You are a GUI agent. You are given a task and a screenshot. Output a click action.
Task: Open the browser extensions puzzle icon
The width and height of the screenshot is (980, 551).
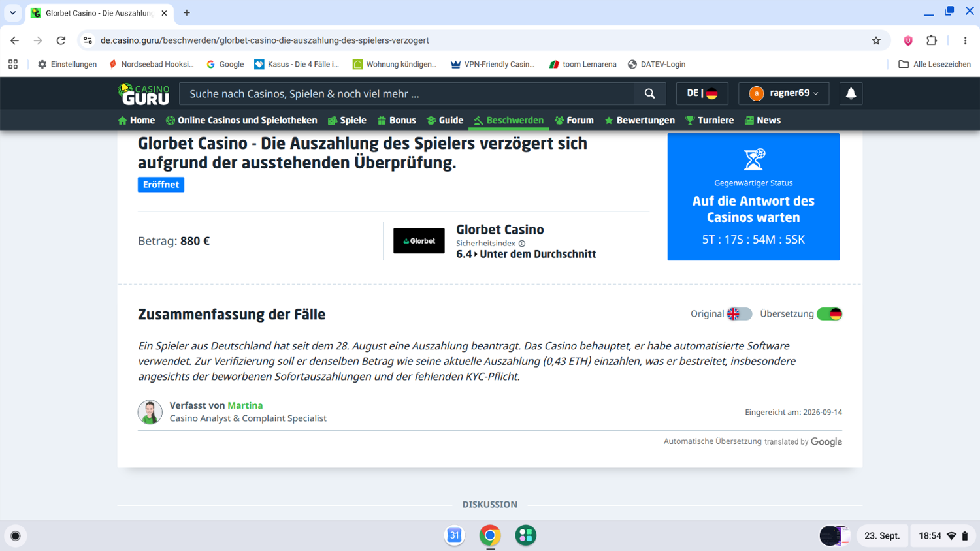coord(932,40)
